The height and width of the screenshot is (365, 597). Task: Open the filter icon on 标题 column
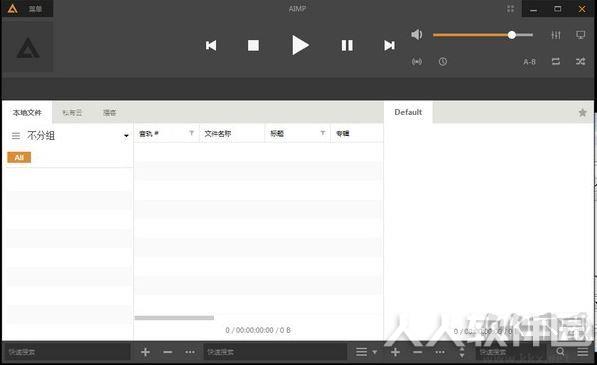coord(323,133)
